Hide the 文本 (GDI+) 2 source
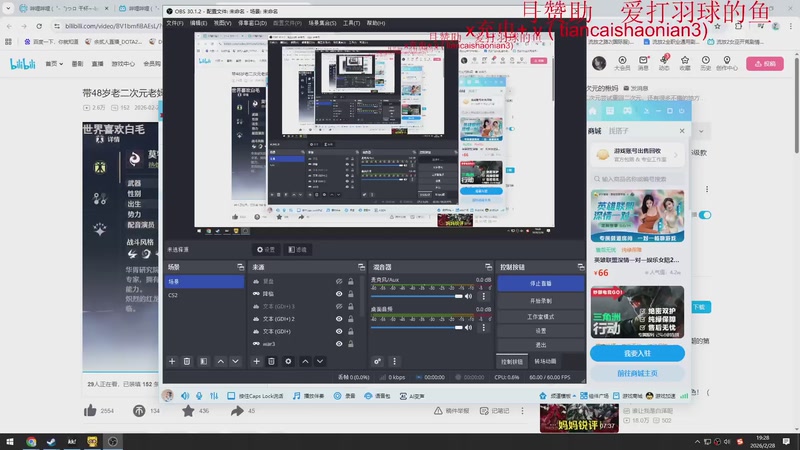800x450 pixels. (339, 319)
